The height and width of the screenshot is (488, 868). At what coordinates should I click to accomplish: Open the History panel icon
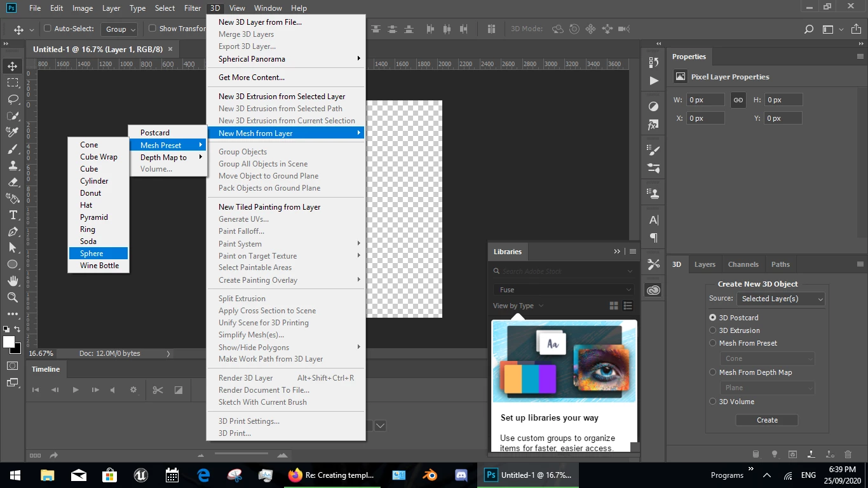[x=654, y=62]
